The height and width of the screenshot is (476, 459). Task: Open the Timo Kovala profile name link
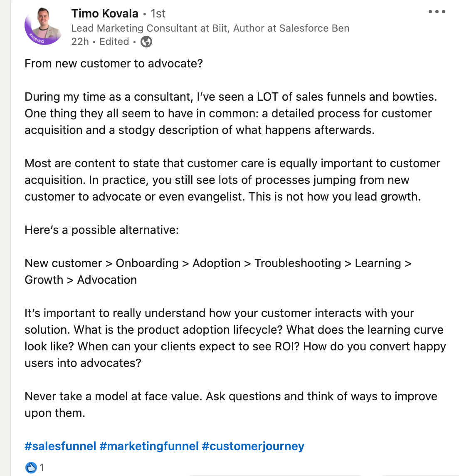pos(105,13)
